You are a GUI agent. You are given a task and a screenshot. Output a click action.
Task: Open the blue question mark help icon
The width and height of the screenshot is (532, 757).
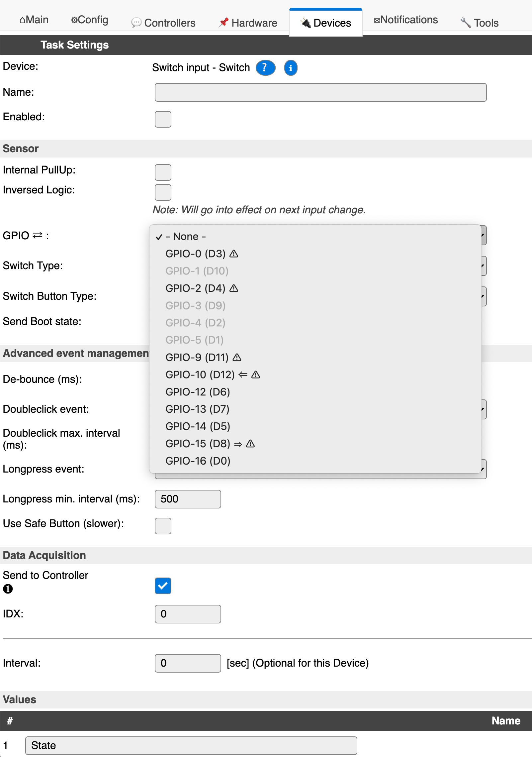265,68
